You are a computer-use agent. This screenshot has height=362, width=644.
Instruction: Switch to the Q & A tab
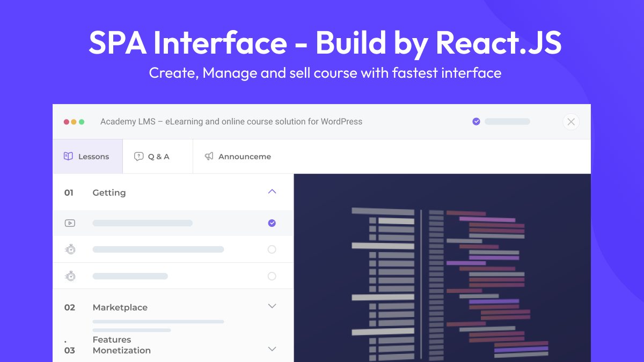pos(158,157)
